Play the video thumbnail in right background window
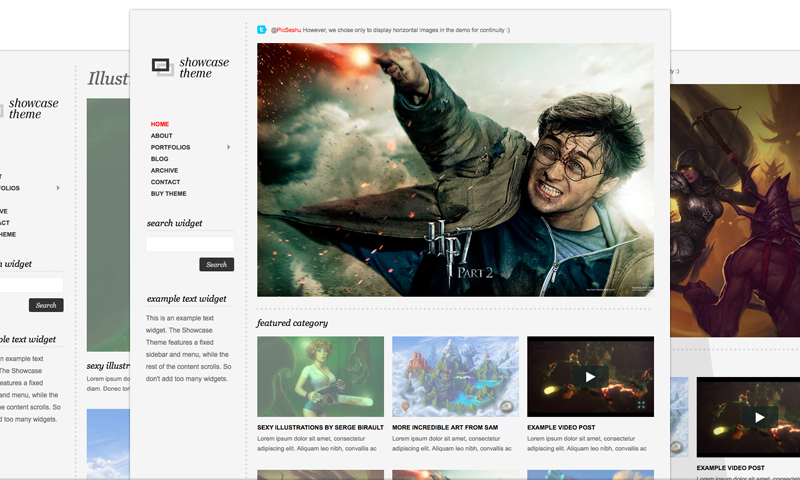This screenshot has width=800, height=480. [x=760, y=417]
